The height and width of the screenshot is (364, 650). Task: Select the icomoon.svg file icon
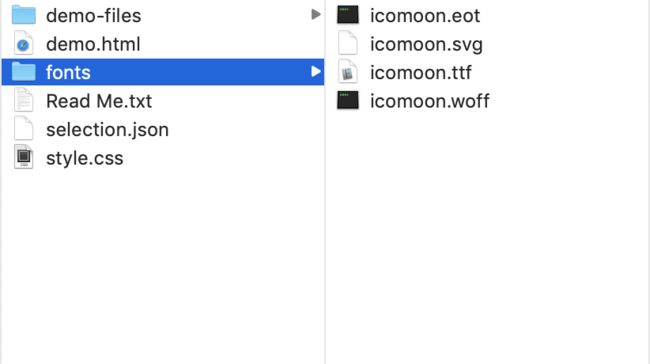pos(348,44)
